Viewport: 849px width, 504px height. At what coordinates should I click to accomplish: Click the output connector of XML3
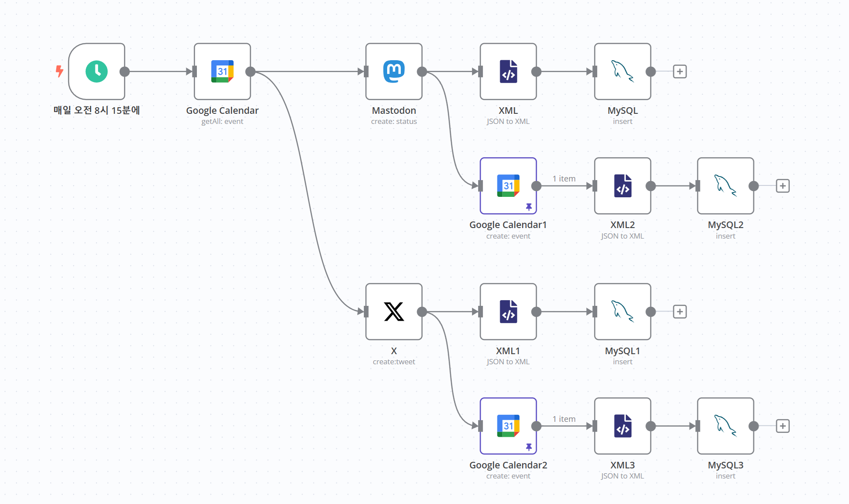651,426
